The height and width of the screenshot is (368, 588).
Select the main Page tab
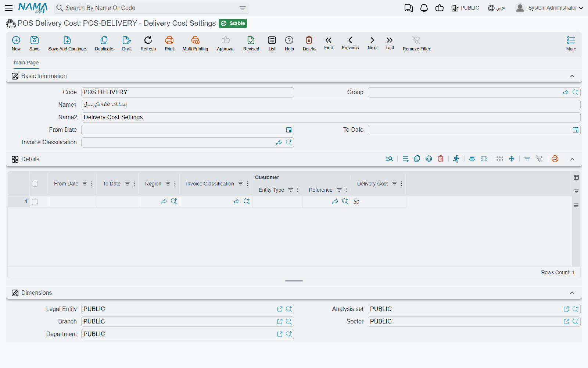point(26,63)
